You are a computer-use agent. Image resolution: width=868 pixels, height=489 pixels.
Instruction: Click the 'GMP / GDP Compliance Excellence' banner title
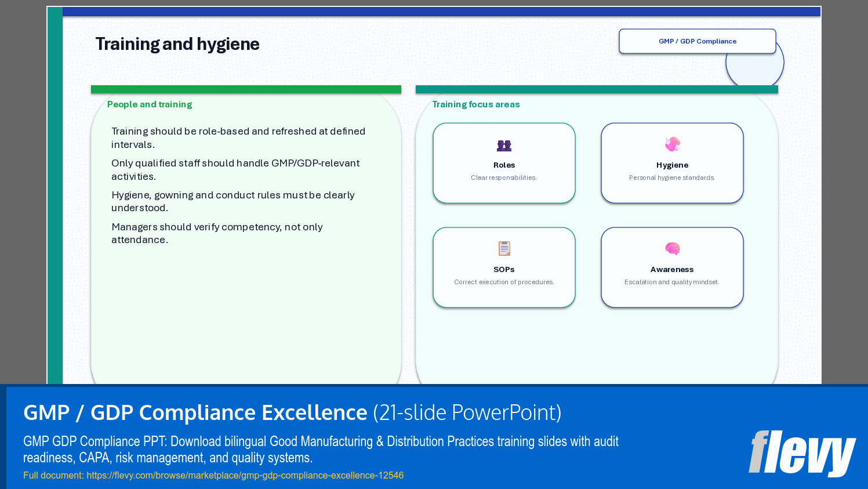click(x=195, y=412)
